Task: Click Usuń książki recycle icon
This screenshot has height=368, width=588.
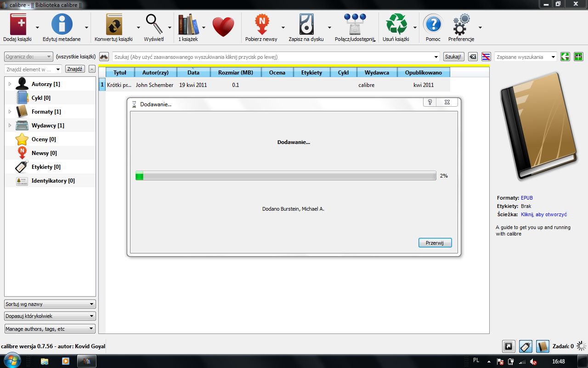Action: click(x=396, y=24)
